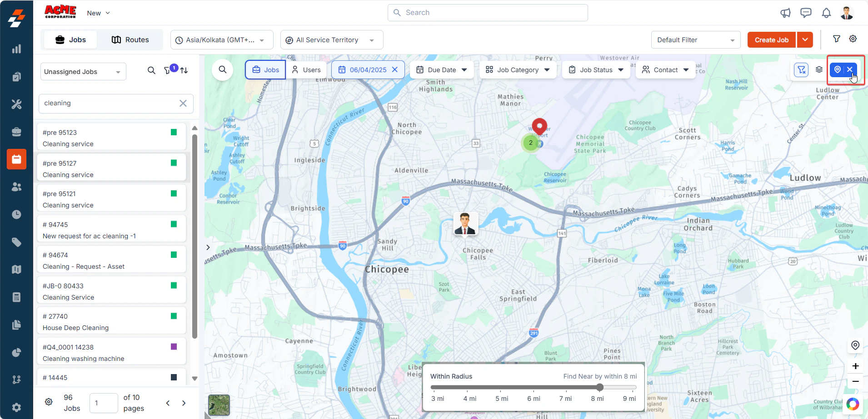Clear the cleaning search field
This screenshot has width=868, height=419.
(x=183, y=104)
